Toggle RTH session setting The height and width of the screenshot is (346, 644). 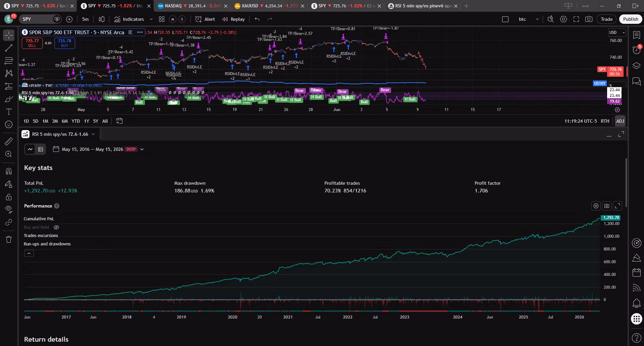605,121
